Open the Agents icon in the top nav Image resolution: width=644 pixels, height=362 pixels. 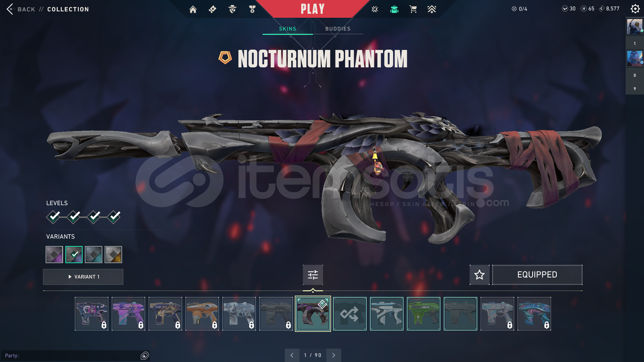coord(232,9)
